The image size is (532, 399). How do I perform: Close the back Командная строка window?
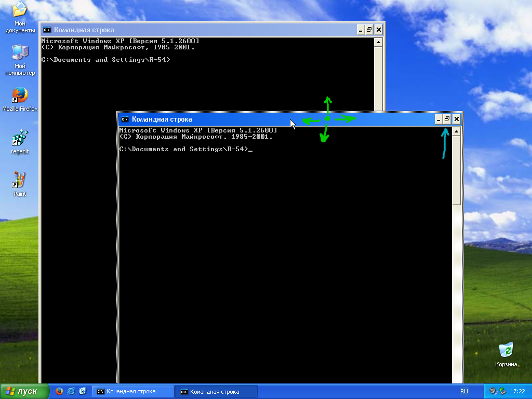378,30
